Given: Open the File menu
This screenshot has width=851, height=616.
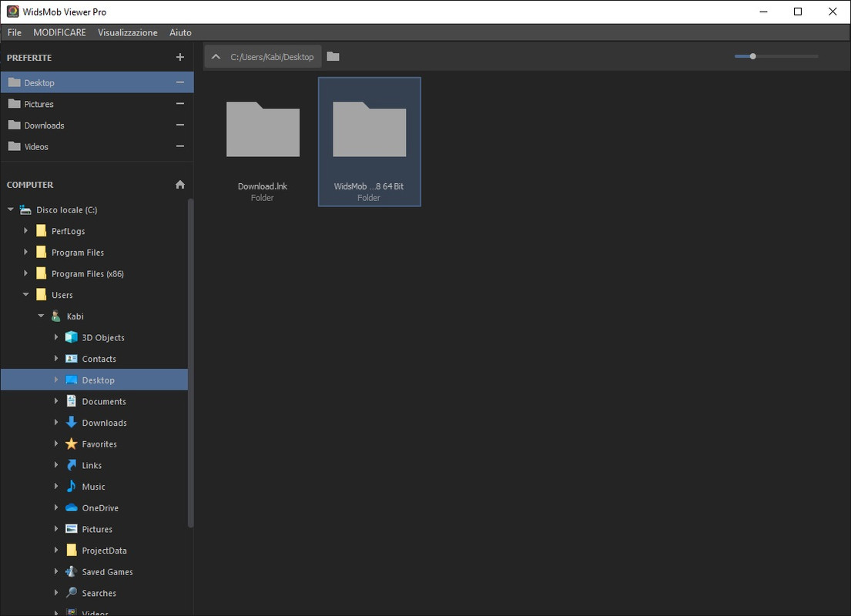Looking at the screenshot, I should pyautogui.click(x=15, y=32).
